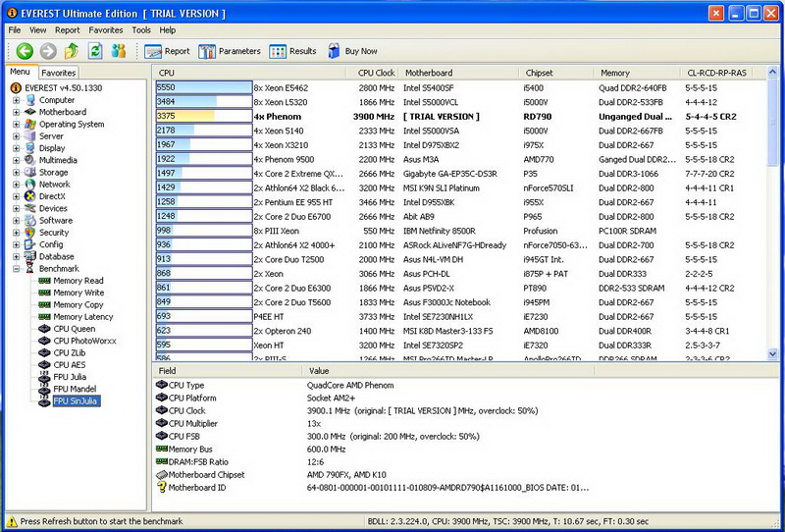This screenshot has height=532, width=785.
Task: Select the FPU Mandel benchmark
Action: coord(75,389)
